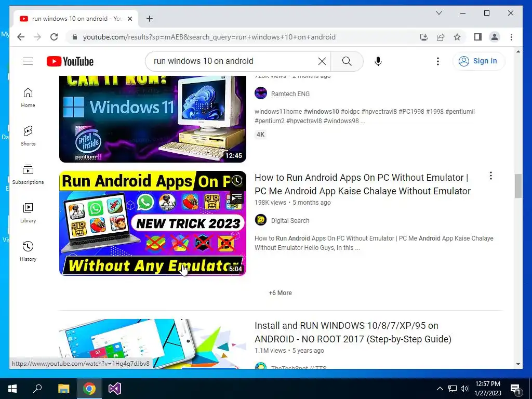Go back in Chrome
The width and height of the screenshot is (532, 399).
[21, 37]
